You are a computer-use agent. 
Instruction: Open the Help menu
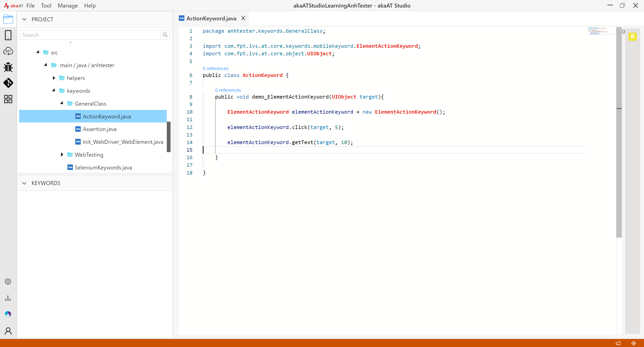coord(90,6)
